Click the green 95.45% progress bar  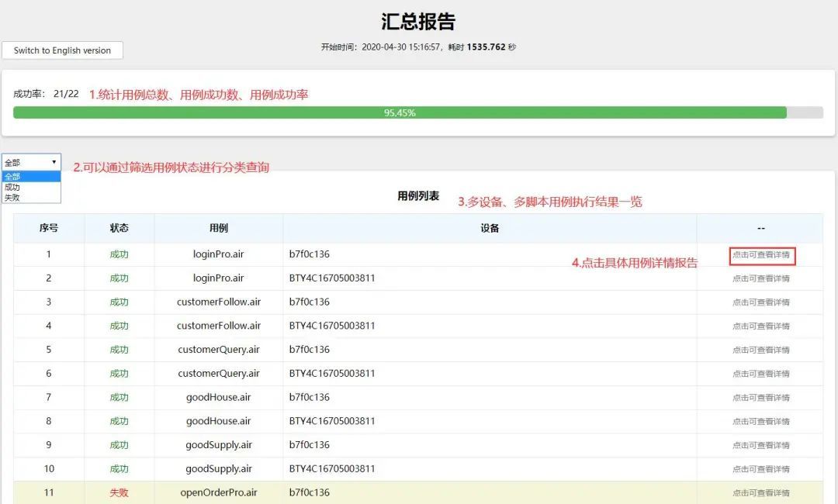coord(400,112)
